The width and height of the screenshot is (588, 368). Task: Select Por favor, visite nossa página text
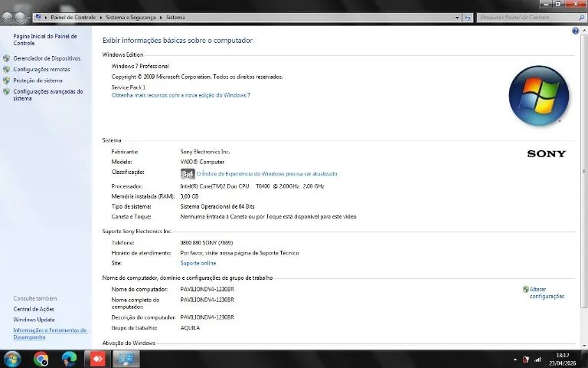tap(240, 253)
